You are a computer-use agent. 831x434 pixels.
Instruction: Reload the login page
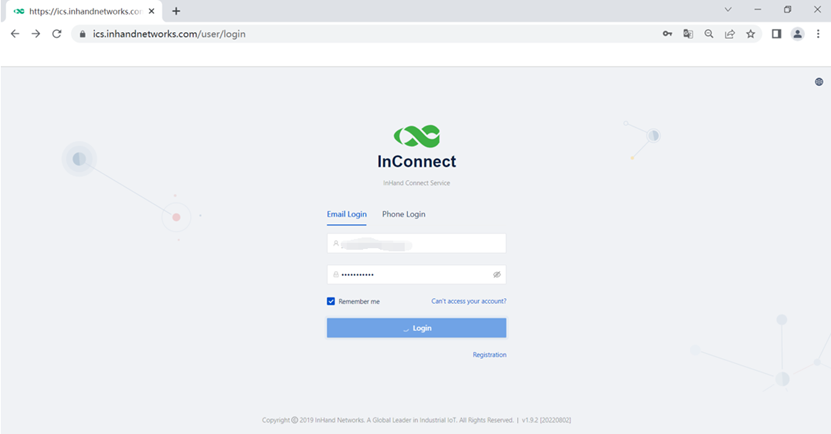(57, 34)
